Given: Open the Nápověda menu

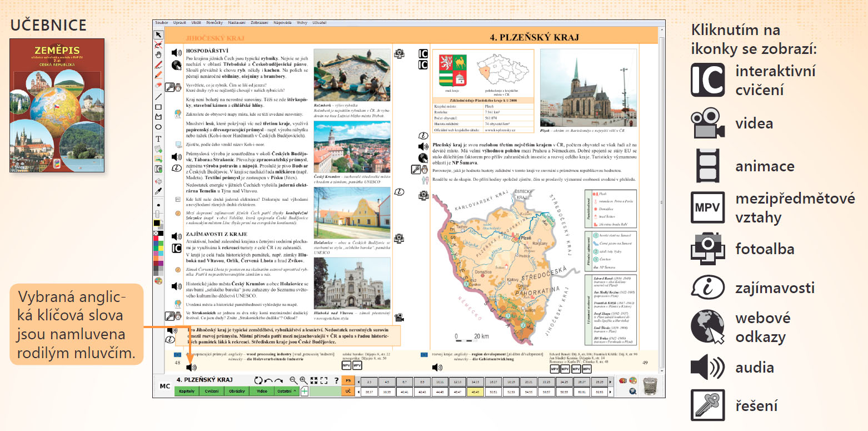Looking at the screenshot, I should pos(282,23).
